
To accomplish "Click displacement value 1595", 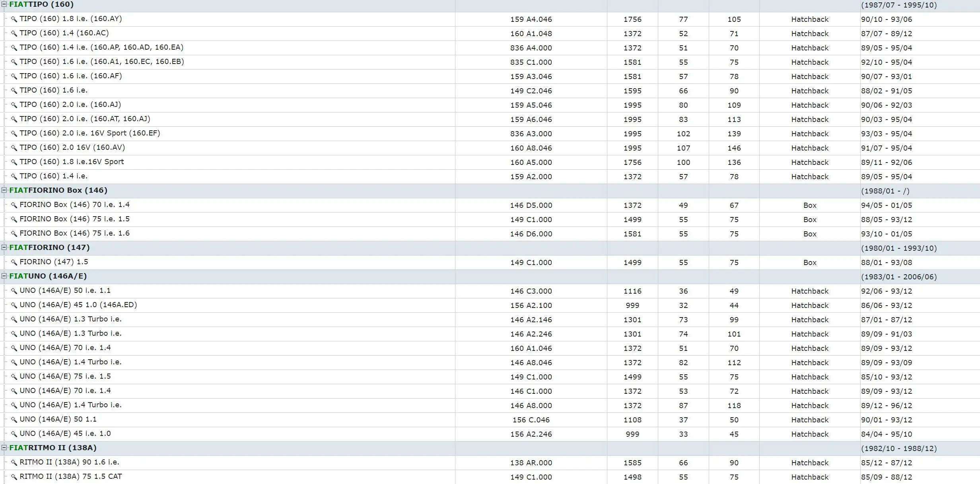I will (632, 91).
